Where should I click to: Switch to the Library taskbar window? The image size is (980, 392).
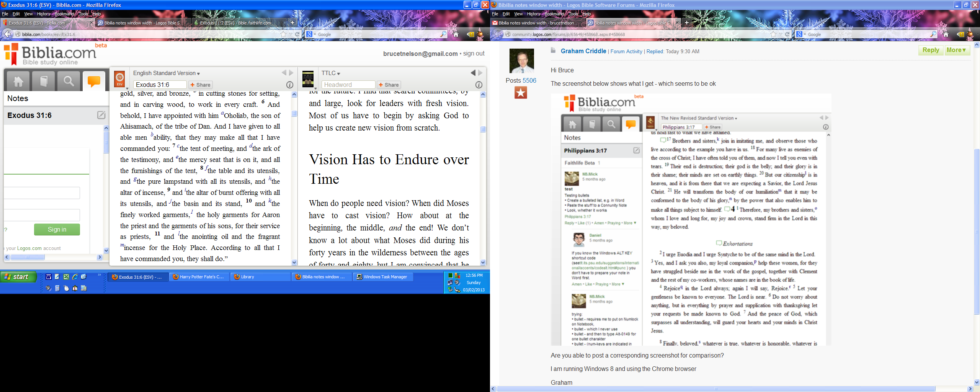point(261,277)
